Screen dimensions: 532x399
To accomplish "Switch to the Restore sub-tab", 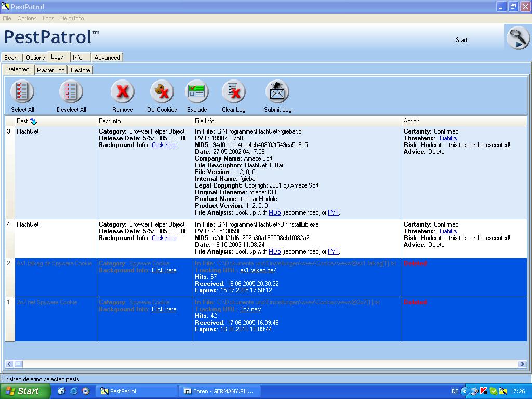I will (x=81, y=70).
